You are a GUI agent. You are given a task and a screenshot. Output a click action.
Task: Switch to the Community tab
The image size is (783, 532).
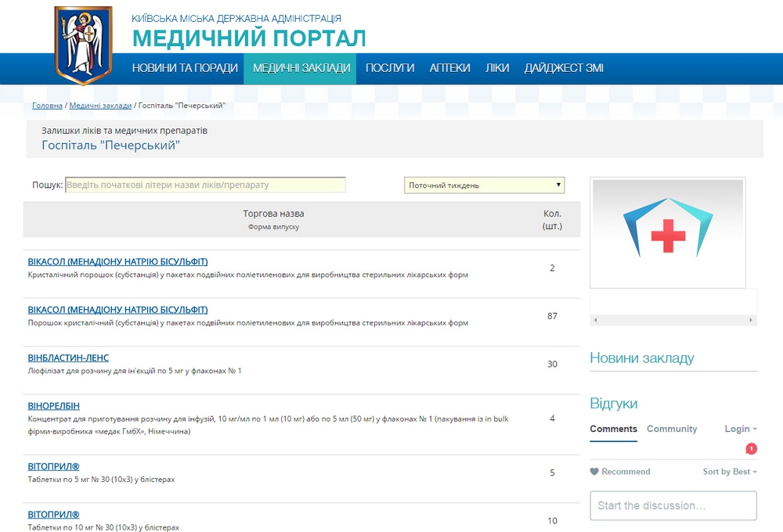pos(672,429)
